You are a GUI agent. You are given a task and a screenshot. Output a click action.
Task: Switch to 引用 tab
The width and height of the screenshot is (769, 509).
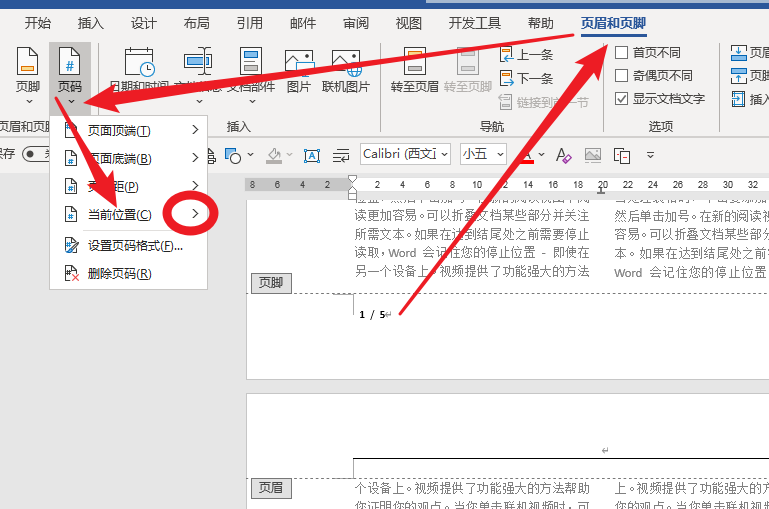click(250, 23)
